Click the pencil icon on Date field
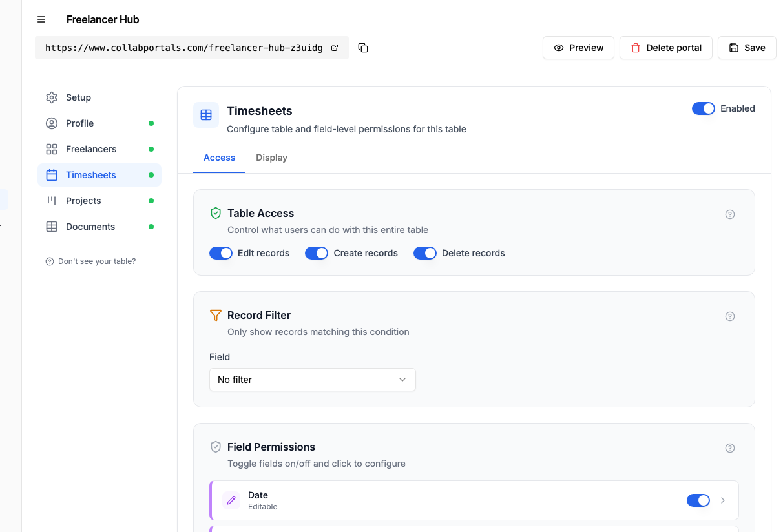 231,500
